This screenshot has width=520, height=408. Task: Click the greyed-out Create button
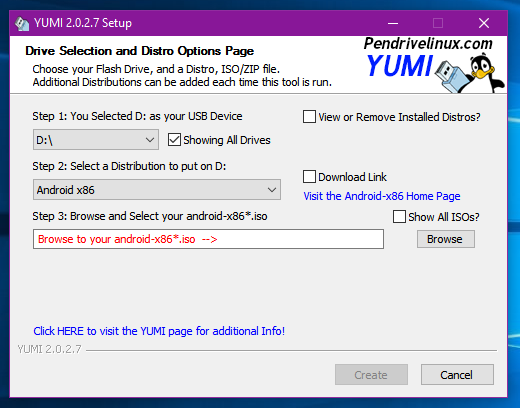coord(371,375)
